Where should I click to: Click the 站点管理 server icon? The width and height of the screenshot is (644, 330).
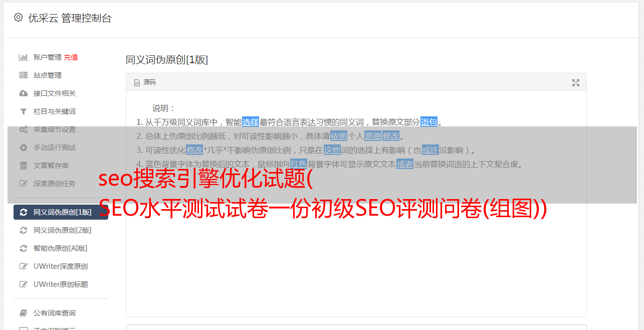coord(23,75)
